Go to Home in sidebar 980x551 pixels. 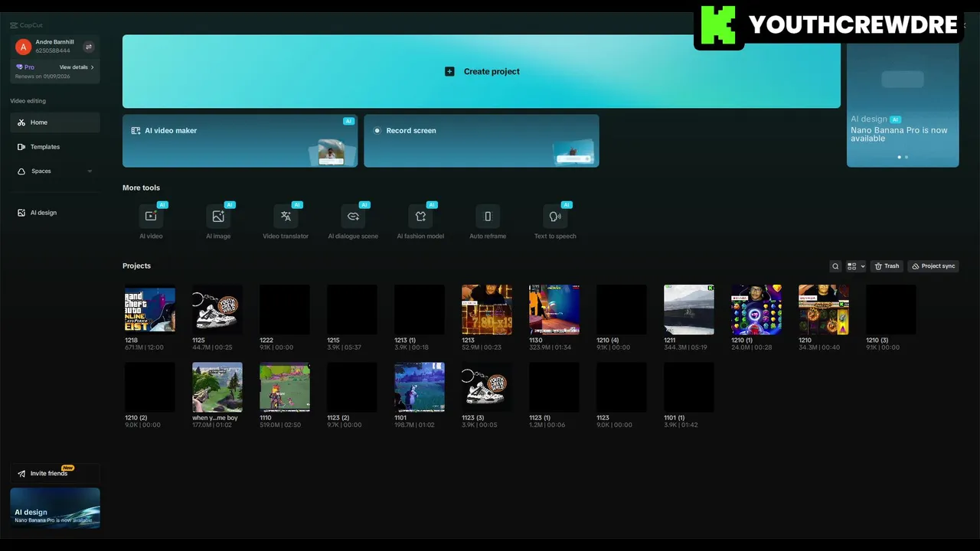(55, 122)
